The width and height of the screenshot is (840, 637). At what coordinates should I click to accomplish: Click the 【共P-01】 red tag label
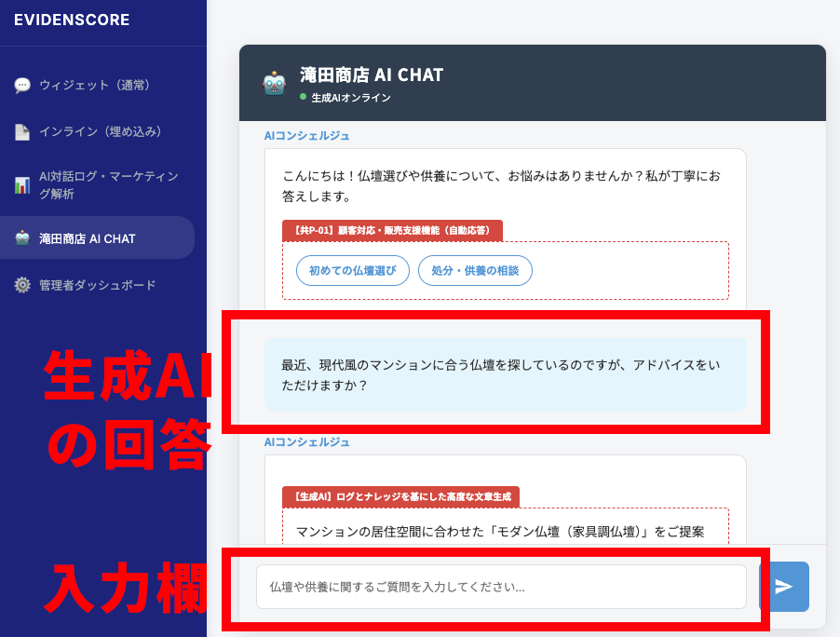click(x=392, y=230)
